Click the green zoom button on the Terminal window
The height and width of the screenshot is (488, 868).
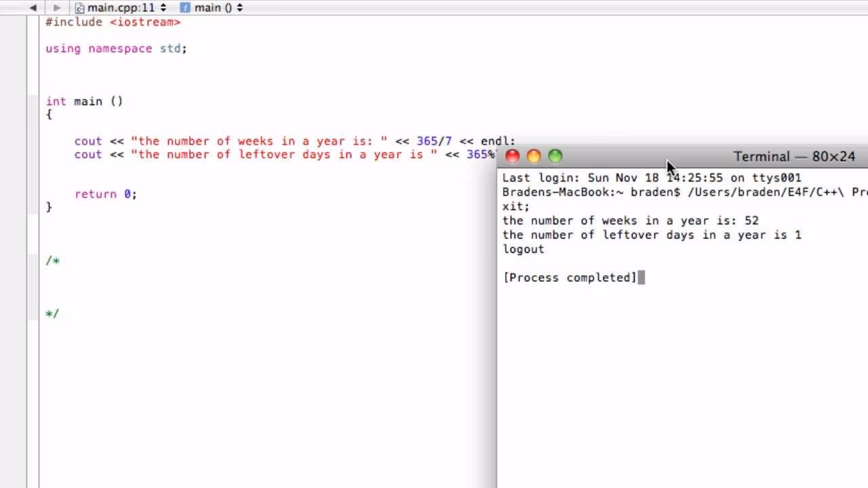pos(555,156)
